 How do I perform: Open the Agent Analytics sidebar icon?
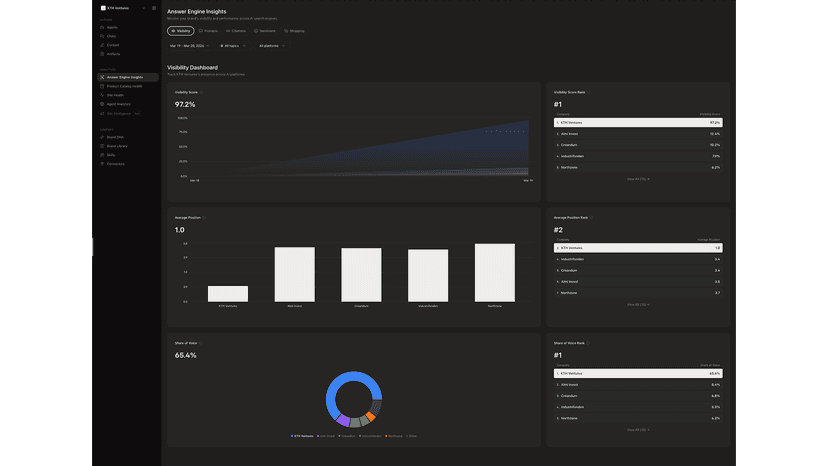[102, 104]
